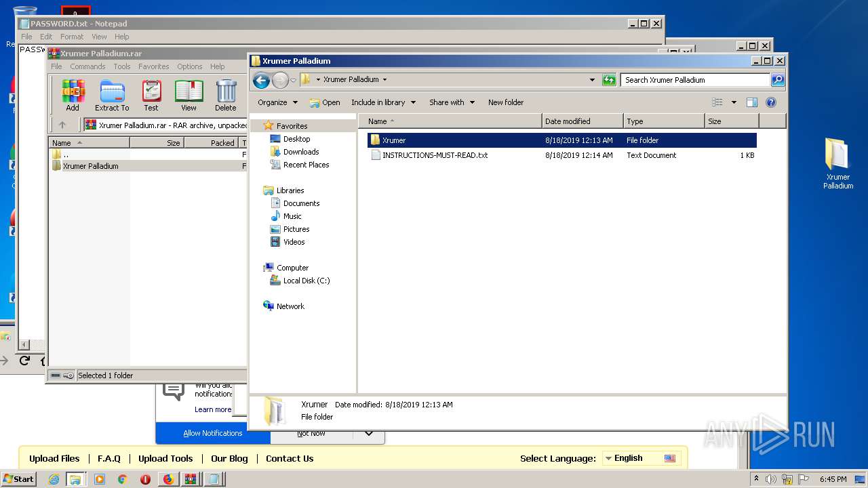The image size is (868, 488).
Task: Open Notepad File menu
Action: [x=26, y=37]
